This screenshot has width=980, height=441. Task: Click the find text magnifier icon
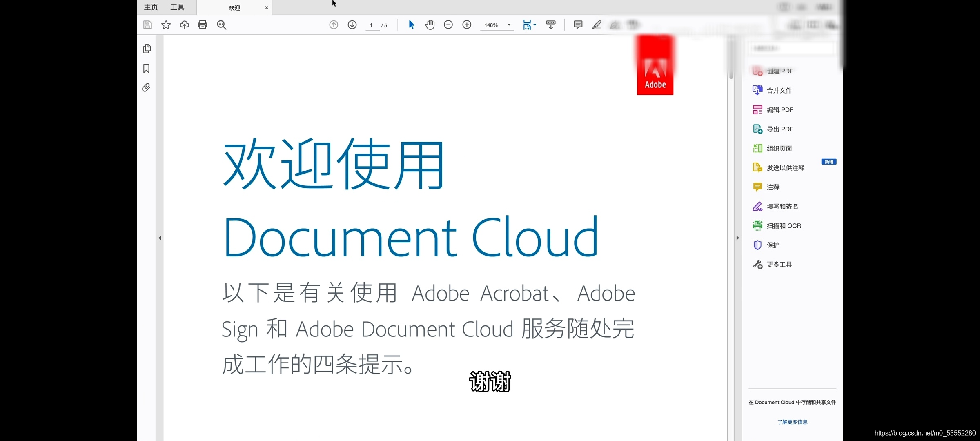click(222, 25)
